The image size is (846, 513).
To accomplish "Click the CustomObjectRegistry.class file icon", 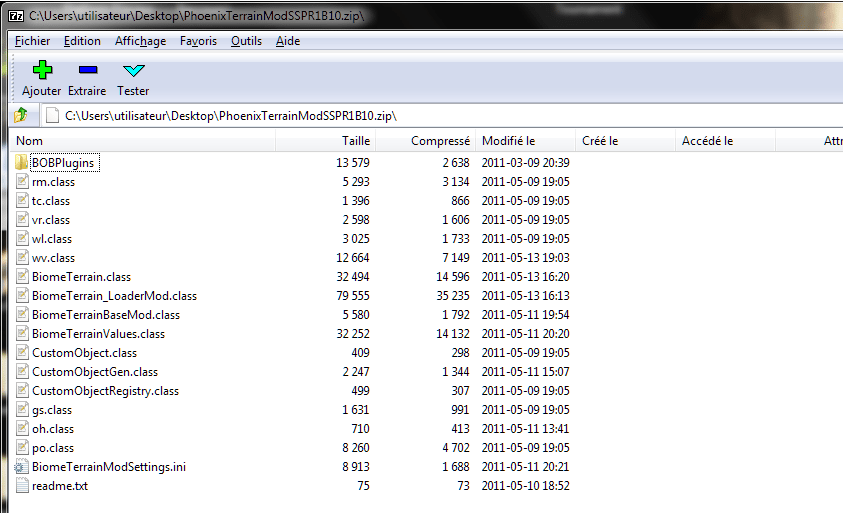I will pos(22,391).
